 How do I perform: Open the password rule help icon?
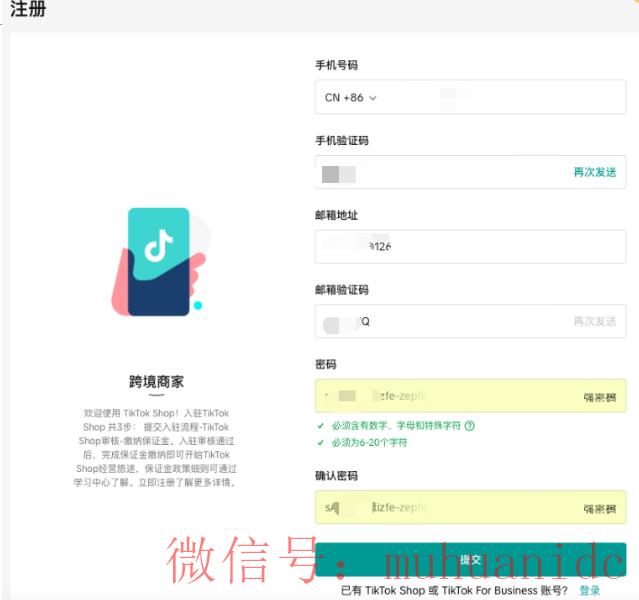coord(469,426)
